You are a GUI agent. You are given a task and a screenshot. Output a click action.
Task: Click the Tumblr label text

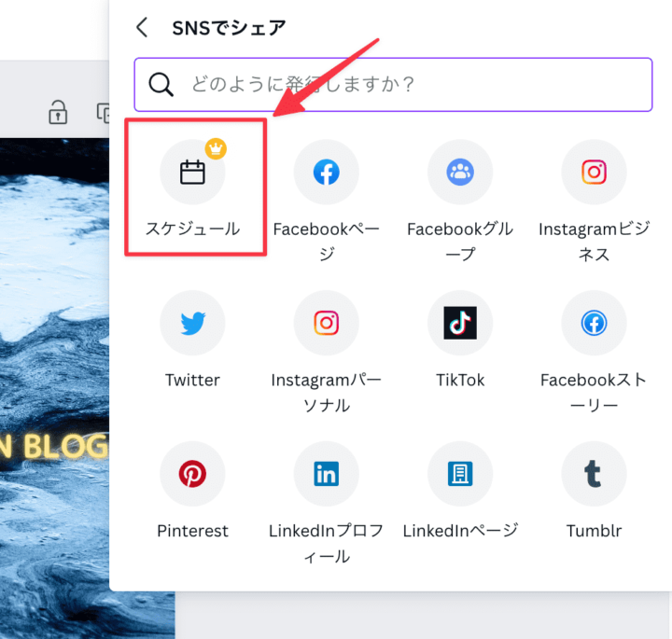[594, 531]
